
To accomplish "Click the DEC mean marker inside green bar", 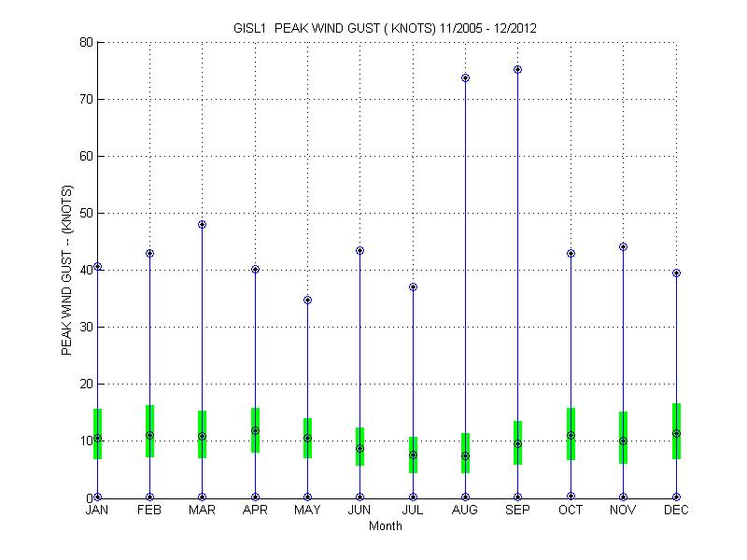I will [x=676, y=434].
